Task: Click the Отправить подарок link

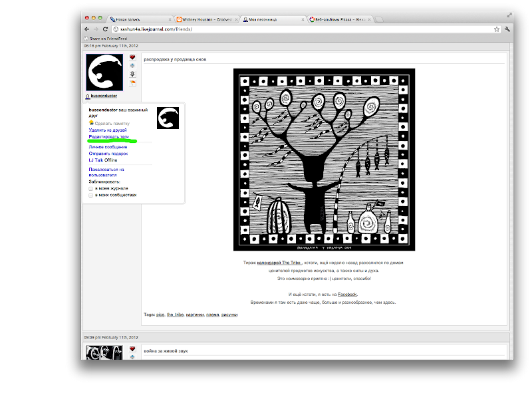Action: [108, 154]
